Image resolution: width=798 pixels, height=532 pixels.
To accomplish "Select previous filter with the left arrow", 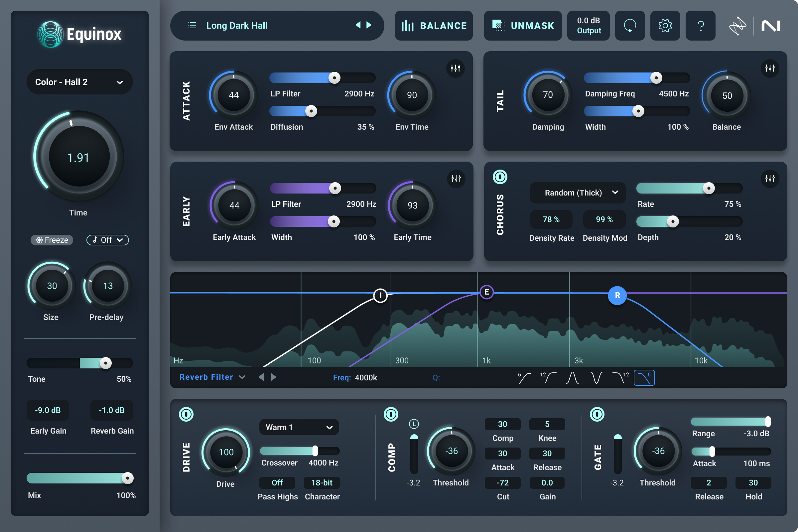I will pos(261,377).
